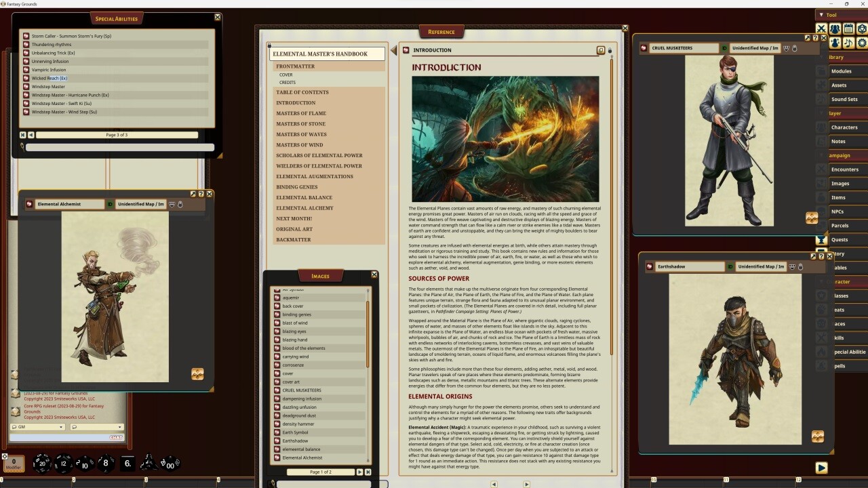Screen dimensions: 868x488
Task: Open the music note tool icon
Action: (x=848, y=43)
